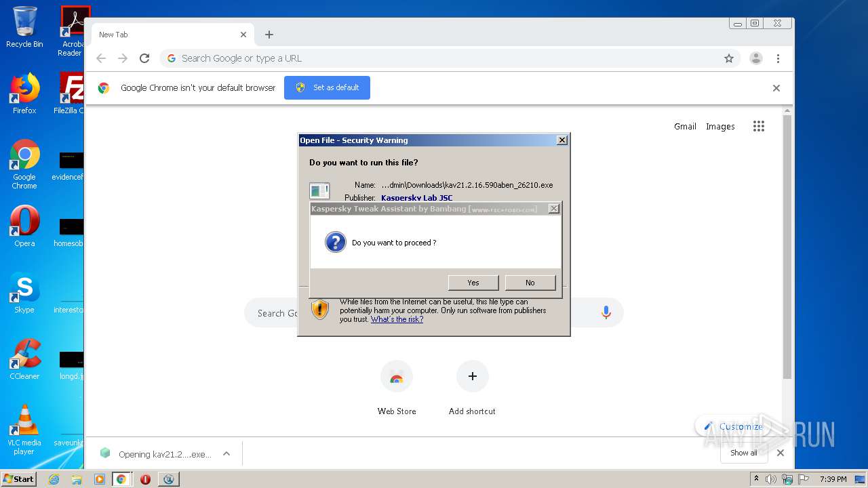Open the media player taskbar icon
The width and height of the screenshot is (868, 488).
[x=100, y=479]
